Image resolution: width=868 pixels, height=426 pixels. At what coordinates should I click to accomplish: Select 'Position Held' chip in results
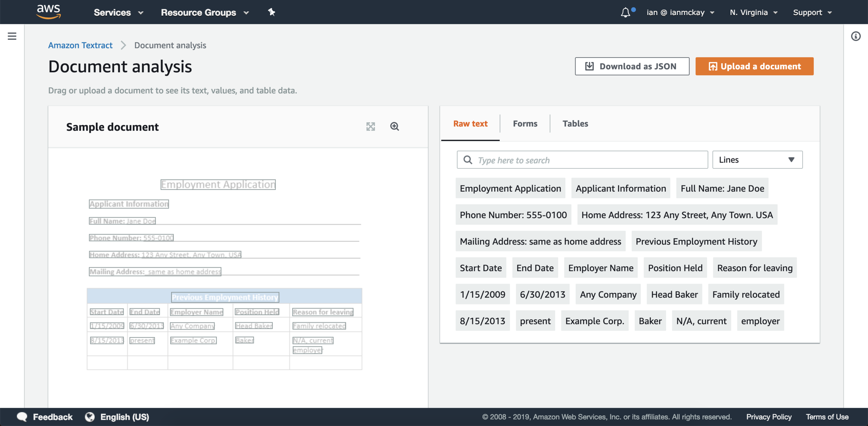point(675,268)
